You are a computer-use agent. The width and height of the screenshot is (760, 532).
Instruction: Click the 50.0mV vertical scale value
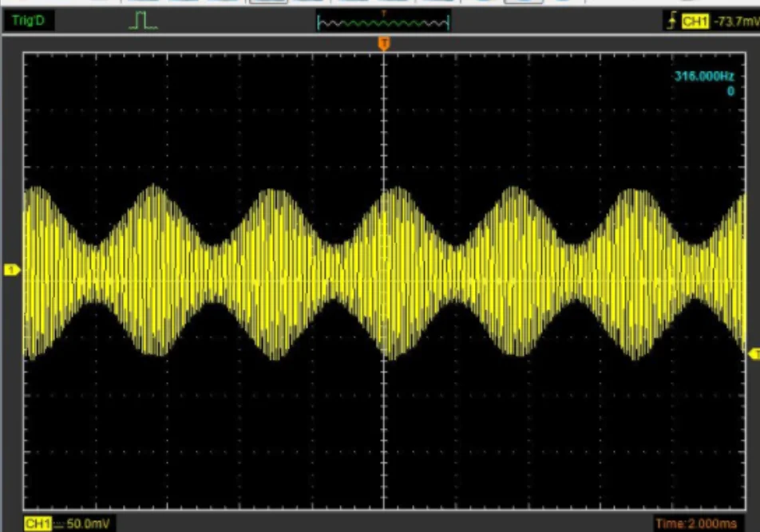click(x=88, y=523)
